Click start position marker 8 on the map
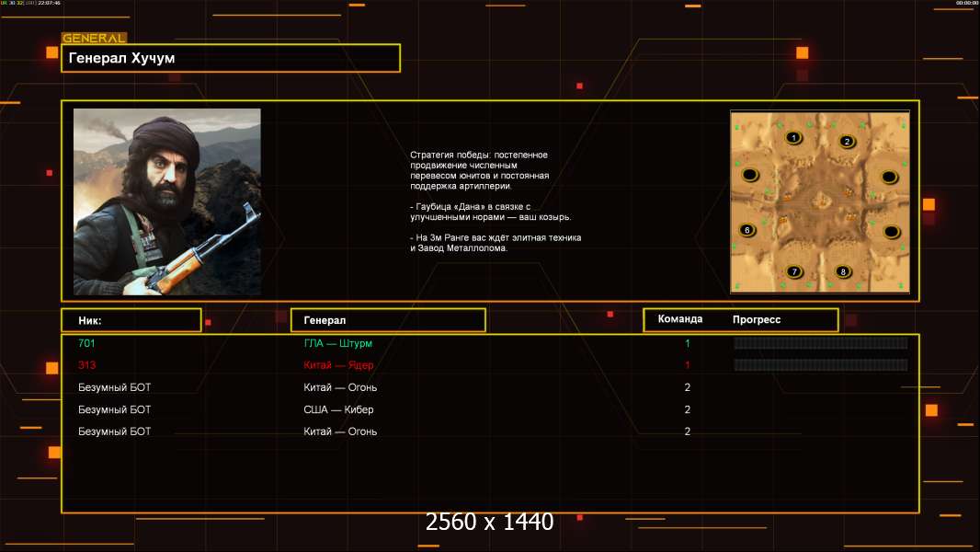Image resolution: width=980 pixels, height=552 pixels. [x=843, y=271]
